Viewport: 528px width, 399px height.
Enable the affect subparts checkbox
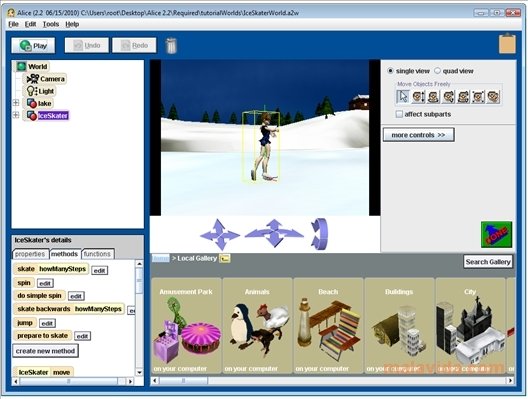pyautogui.click(x=399, y=114)
